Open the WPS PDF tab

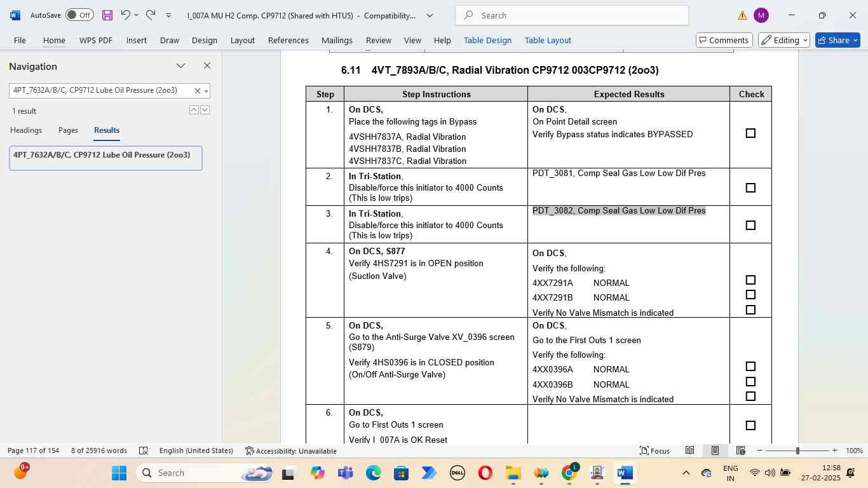[96, 40]
